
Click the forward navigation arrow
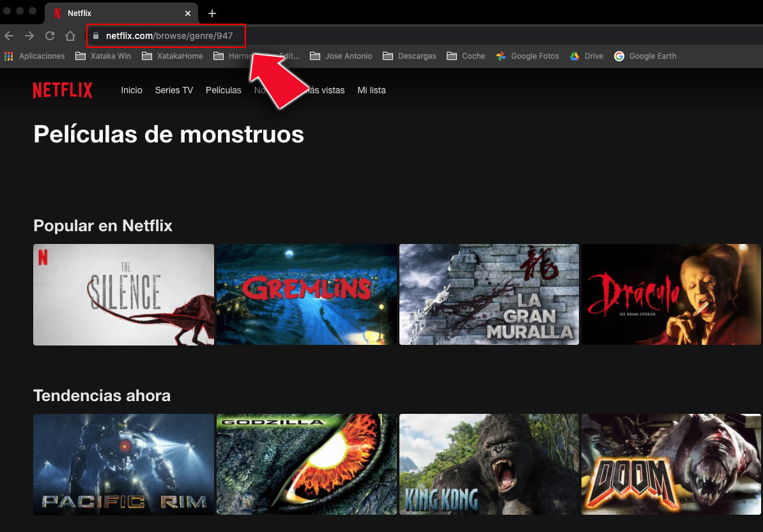point(29,36)
